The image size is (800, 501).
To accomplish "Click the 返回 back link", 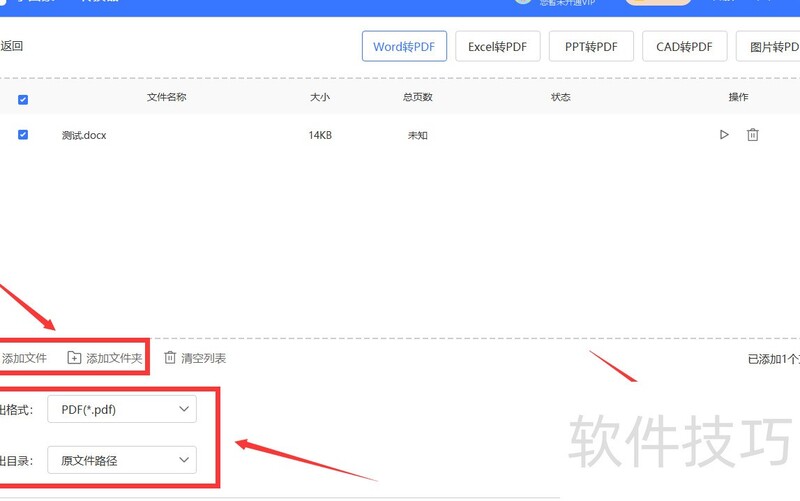I will pos(12,46).
